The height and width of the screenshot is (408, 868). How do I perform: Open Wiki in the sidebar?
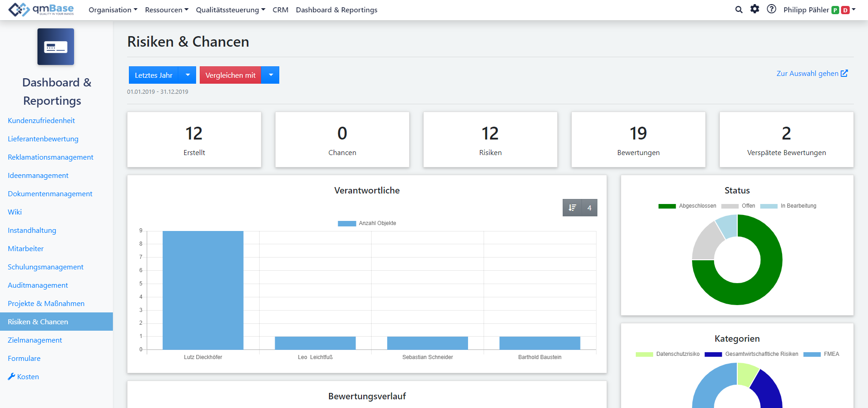[x=15, y=212]
